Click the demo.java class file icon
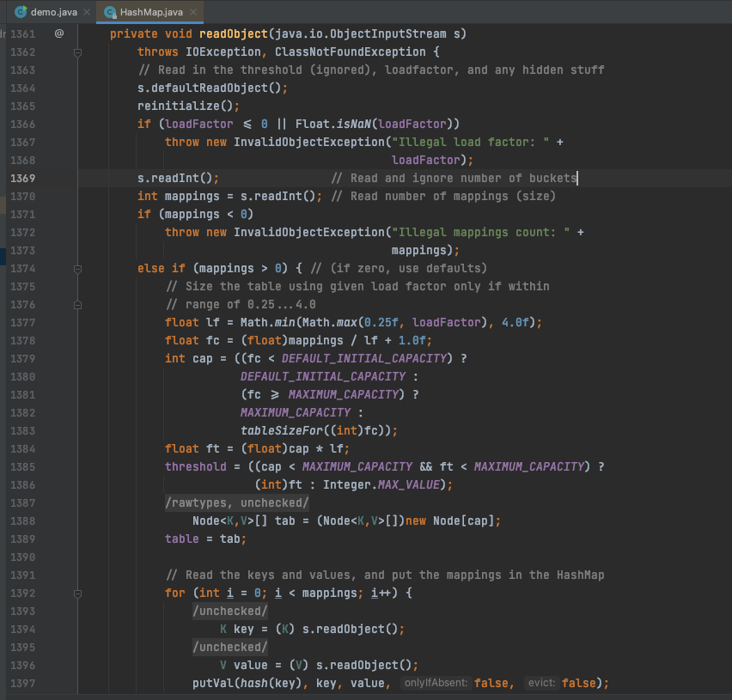 pos(21,12)
